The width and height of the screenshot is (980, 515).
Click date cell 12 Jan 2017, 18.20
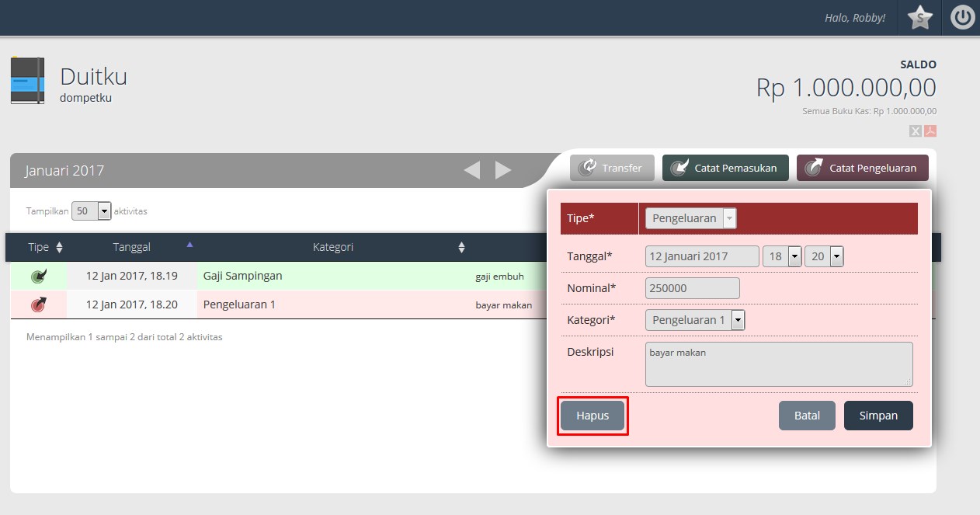[x=132, y=304]
